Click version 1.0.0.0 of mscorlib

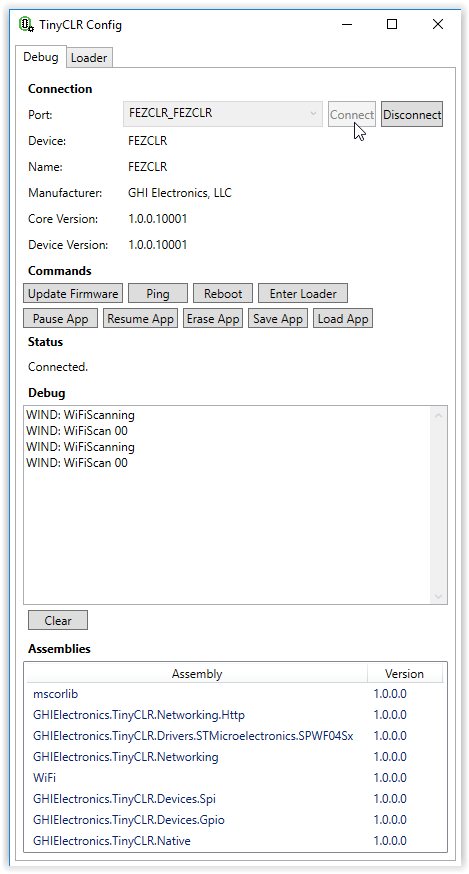click(390, 694)
